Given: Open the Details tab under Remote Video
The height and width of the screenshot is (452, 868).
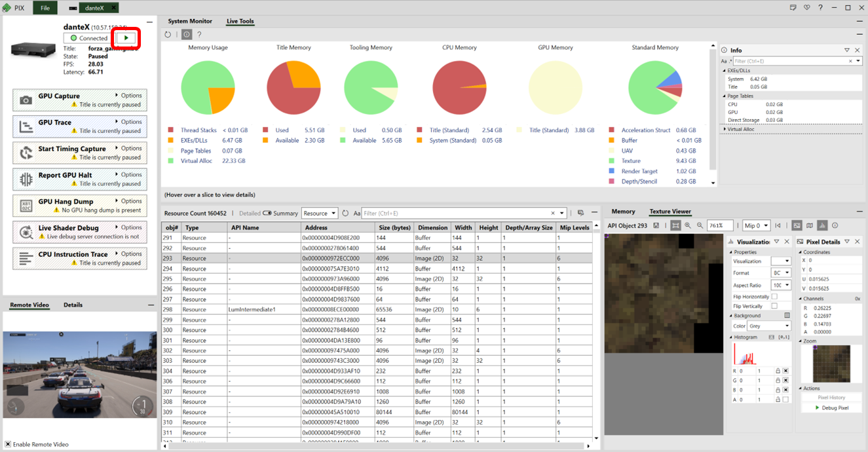Looking at the screenshot, I should [x=73, y=305].
